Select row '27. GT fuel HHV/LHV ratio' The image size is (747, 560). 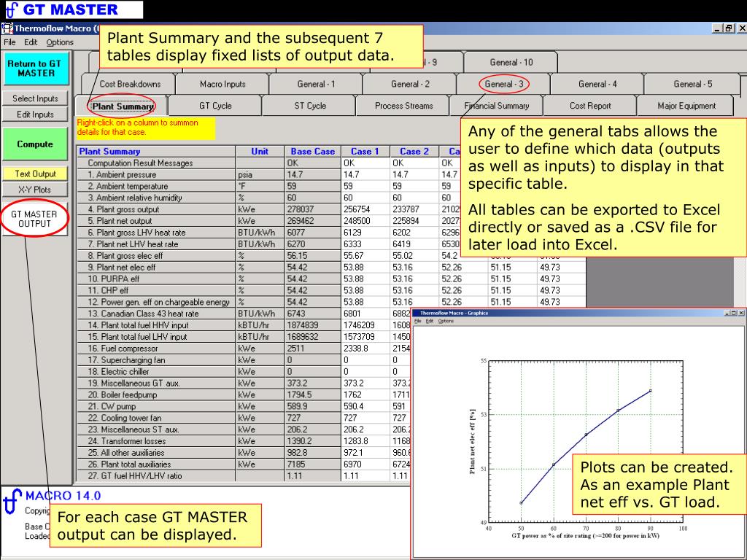click(156, 475)
